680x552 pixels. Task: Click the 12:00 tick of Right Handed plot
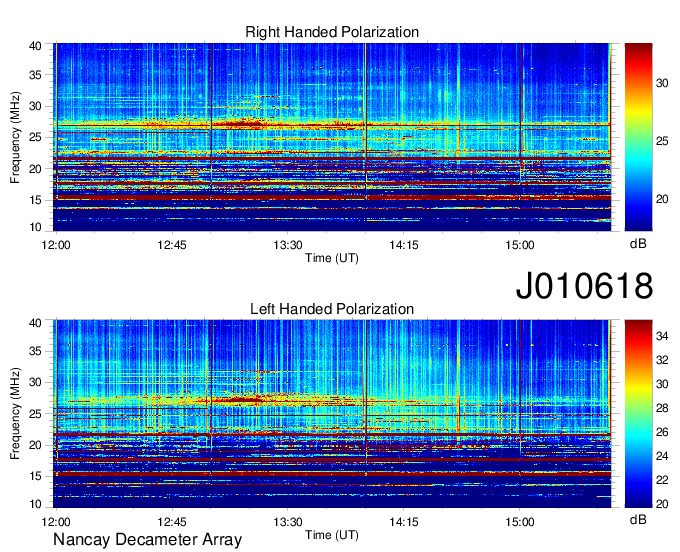(56, 245)
